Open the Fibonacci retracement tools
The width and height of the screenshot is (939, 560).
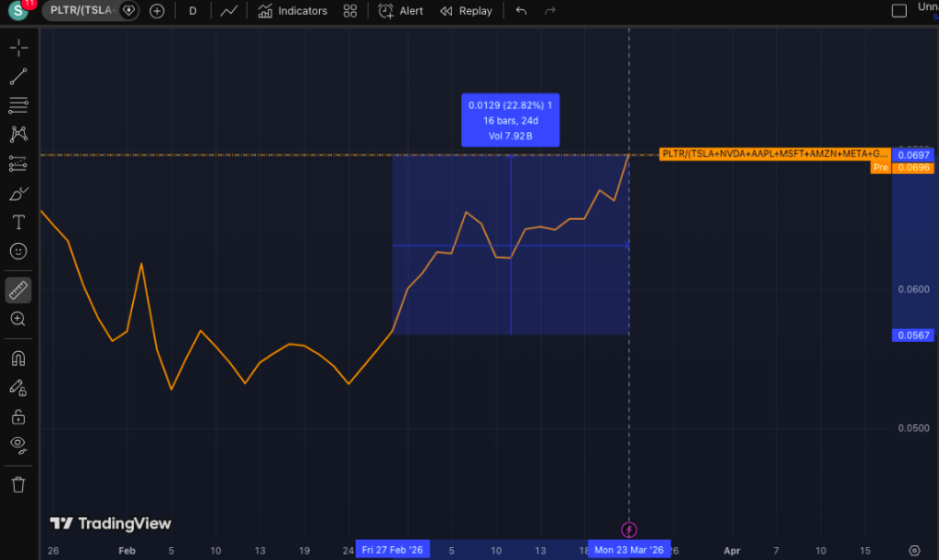(18, 105)
